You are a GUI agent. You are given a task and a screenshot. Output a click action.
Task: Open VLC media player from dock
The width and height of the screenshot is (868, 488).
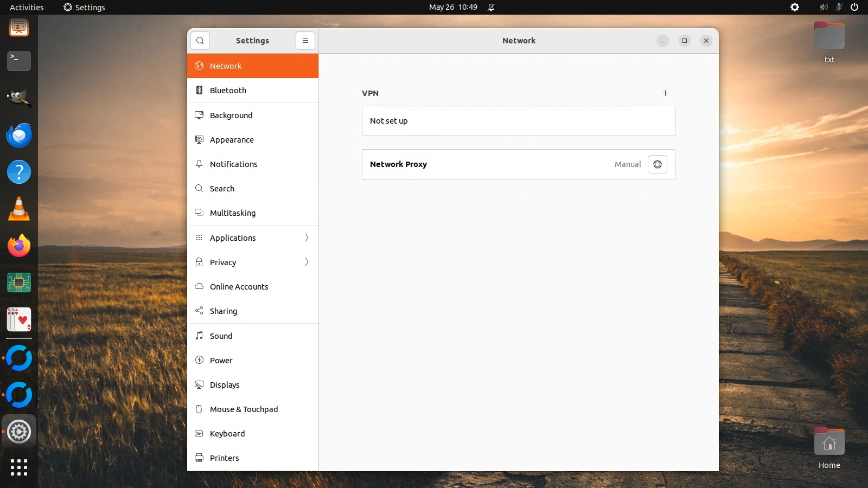coord(19,209)
